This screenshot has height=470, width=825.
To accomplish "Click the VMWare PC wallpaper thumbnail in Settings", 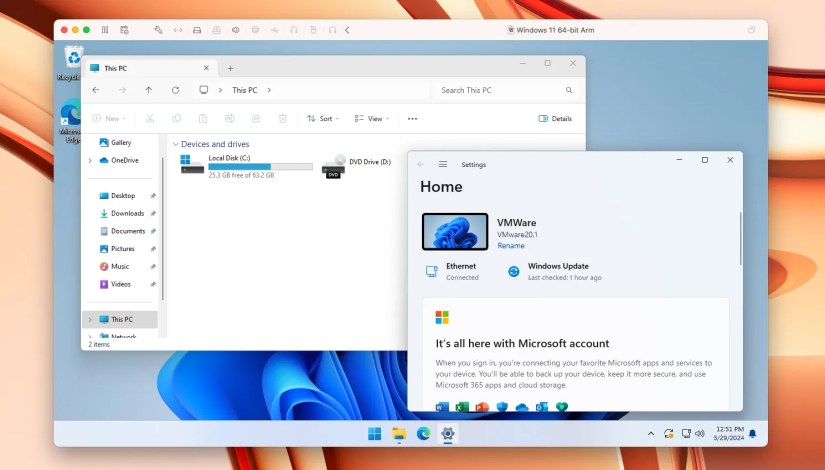I will coord(455,232).
